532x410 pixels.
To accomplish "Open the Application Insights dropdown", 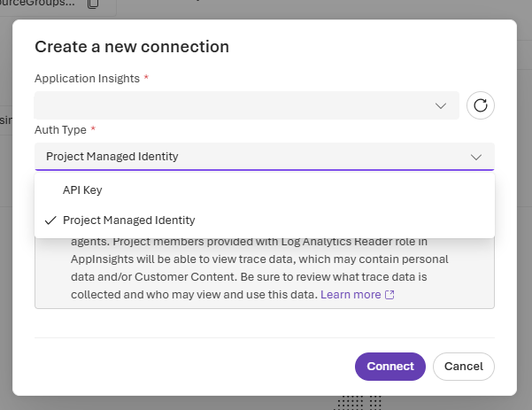I will coord(247,105).
